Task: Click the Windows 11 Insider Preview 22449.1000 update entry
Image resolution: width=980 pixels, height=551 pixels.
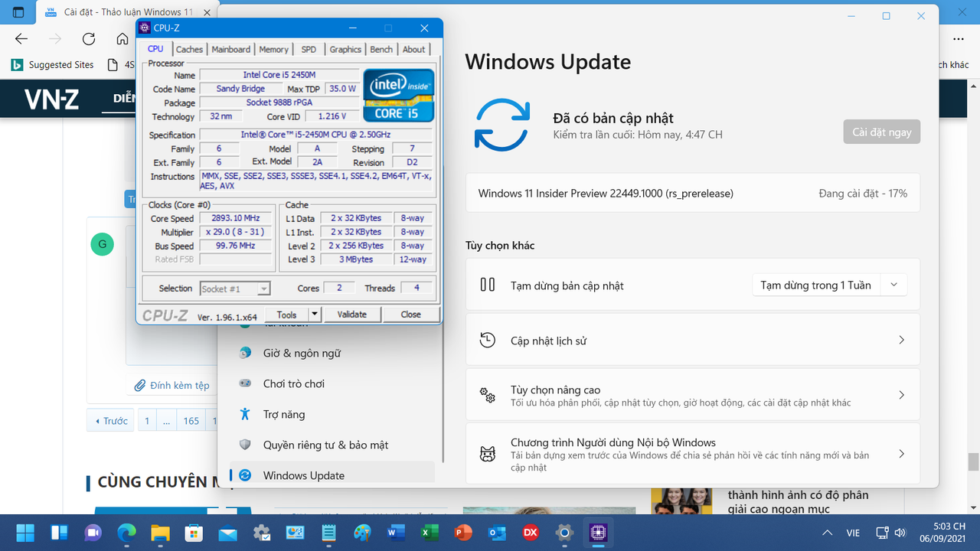Action: pos(693,194)
